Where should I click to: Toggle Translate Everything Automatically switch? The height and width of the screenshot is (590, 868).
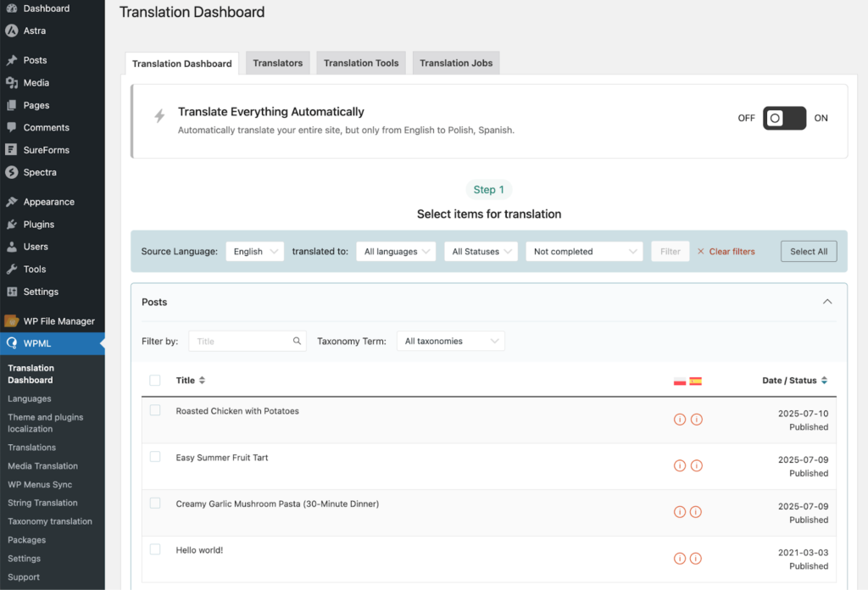coord(784,119)
